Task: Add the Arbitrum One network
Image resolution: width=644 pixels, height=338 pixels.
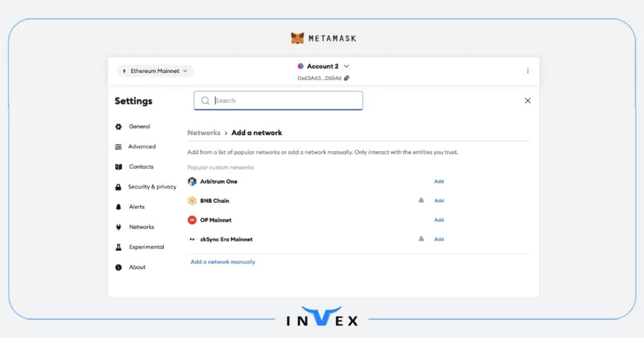Action: (x=439, y=182)
